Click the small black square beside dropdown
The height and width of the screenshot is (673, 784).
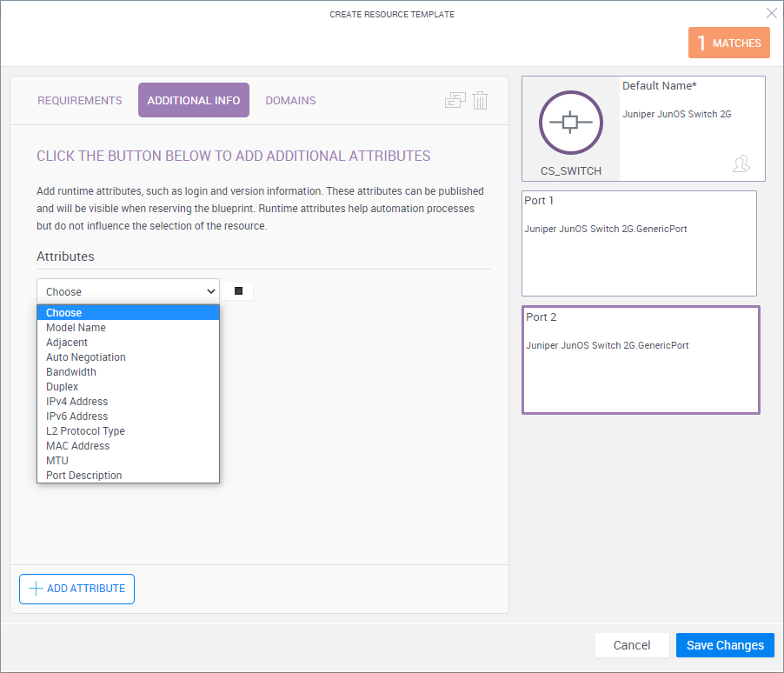click(238, 291)
